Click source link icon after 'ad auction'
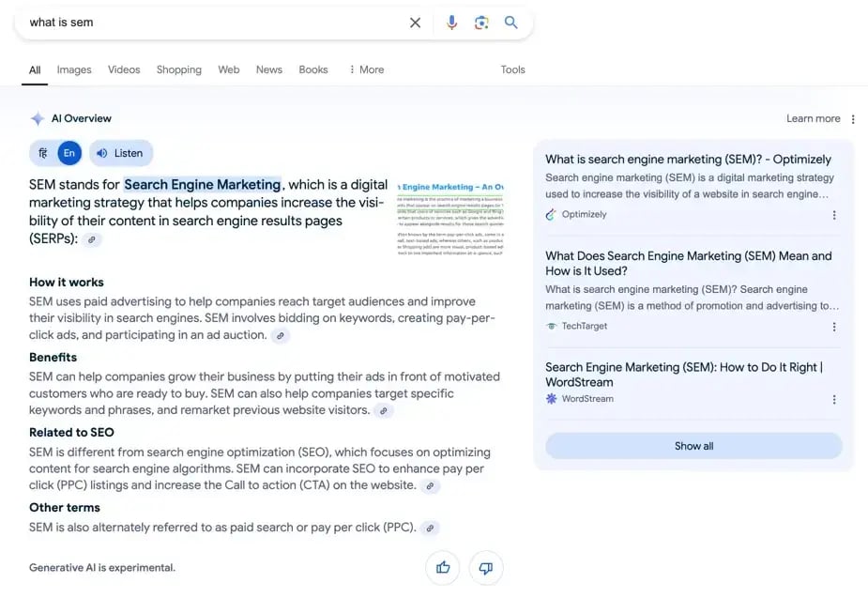This screenshot has height=598, width=868. point(281,335)
